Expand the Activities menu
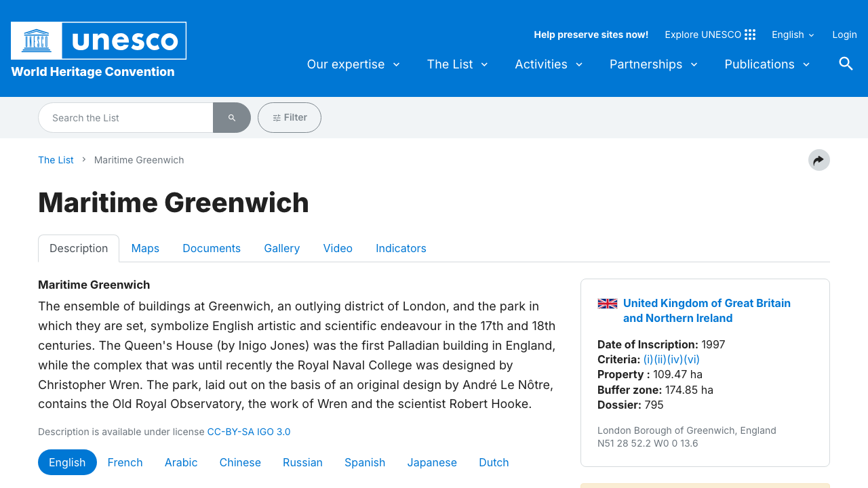The height and width of the screenshot is (488, 868). point(549,64)
